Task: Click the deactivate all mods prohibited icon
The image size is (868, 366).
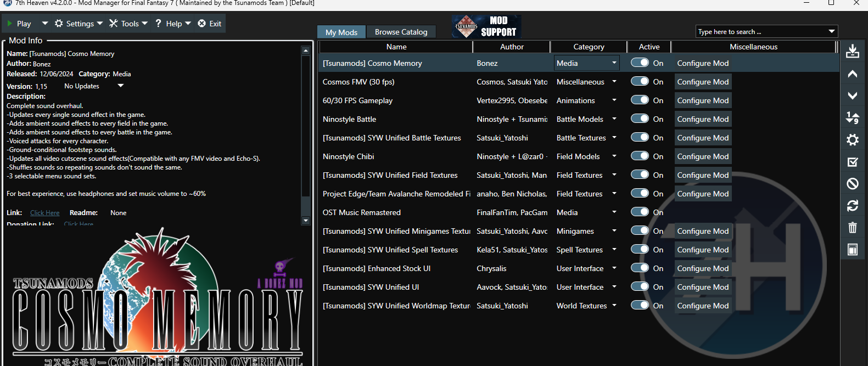Action: [852, 183]
